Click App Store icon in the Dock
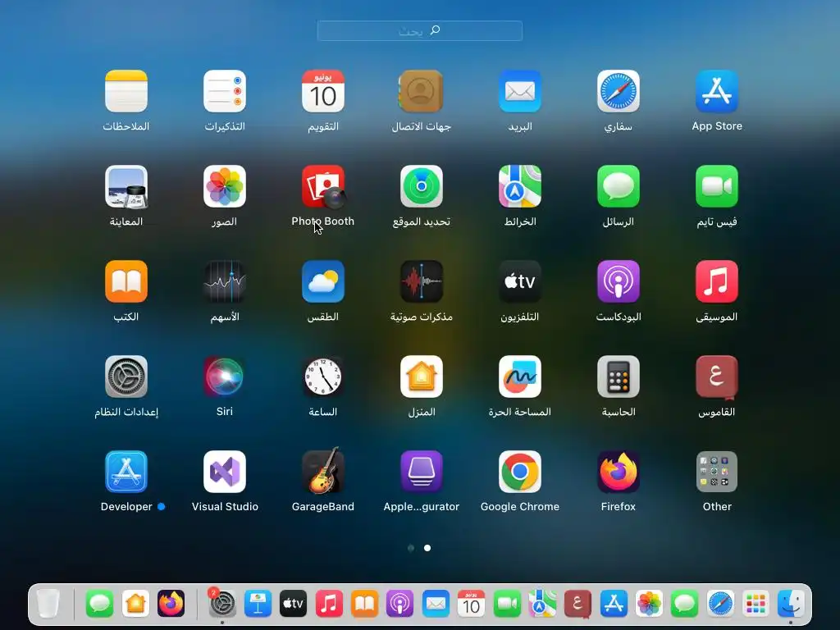This screenshot has width=840, height=630. coord(614,604)
